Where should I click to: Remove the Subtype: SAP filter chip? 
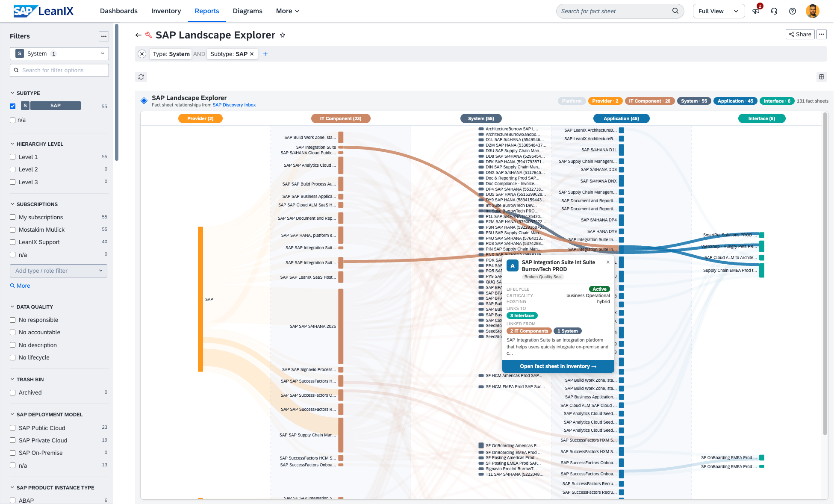click(252, 54)
